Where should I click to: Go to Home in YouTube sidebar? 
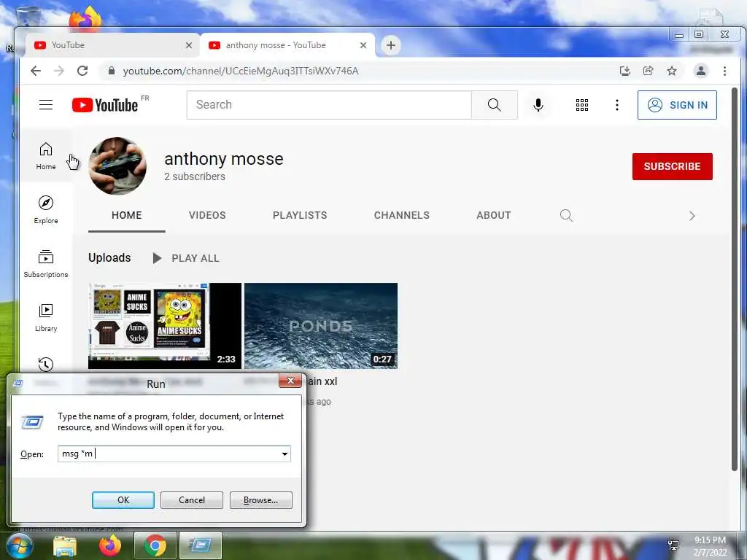coord(46,156)
